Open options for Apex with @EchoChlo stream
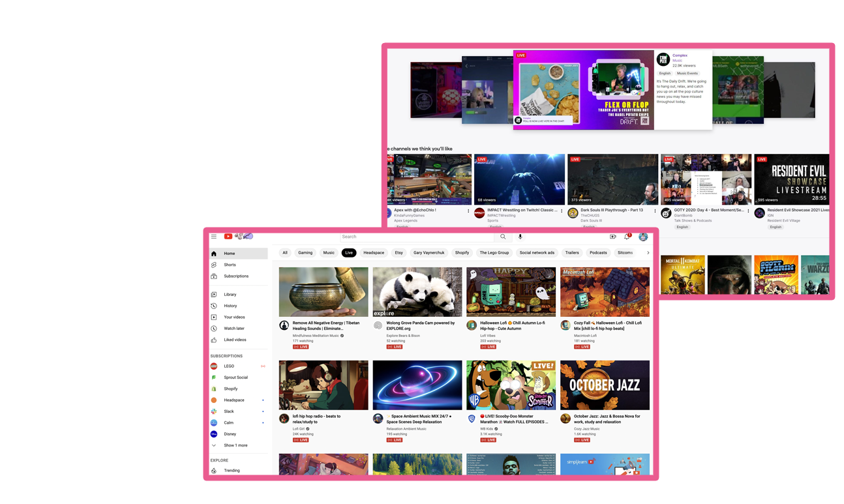 468,211
